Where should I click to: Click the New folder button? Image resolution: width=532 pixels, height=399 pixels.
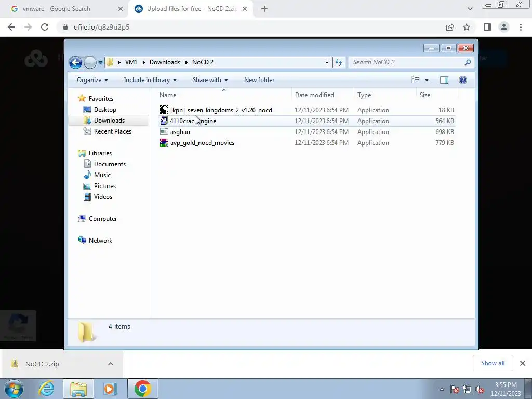pos(259,80)
